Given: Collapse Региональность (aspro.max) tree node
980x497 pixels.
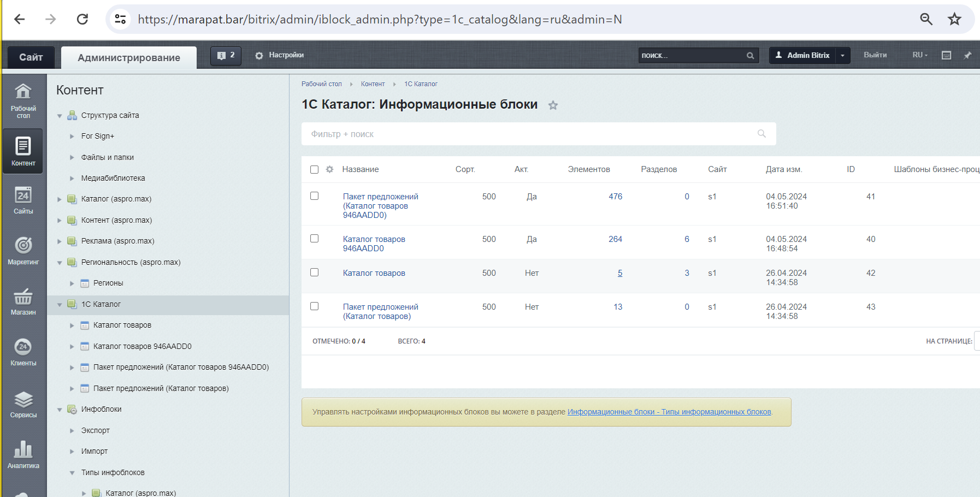Looking at the screenshot, I should [x=60, y=263].
